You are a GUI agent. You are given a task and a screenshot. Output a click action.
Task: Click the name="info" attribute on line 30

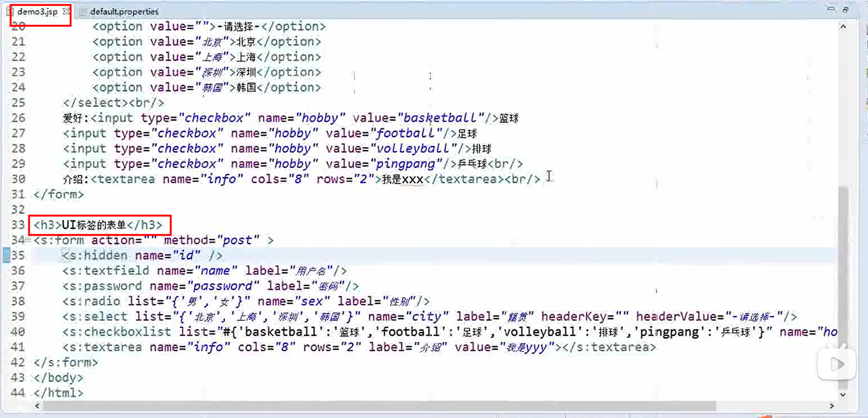point(203,179)
